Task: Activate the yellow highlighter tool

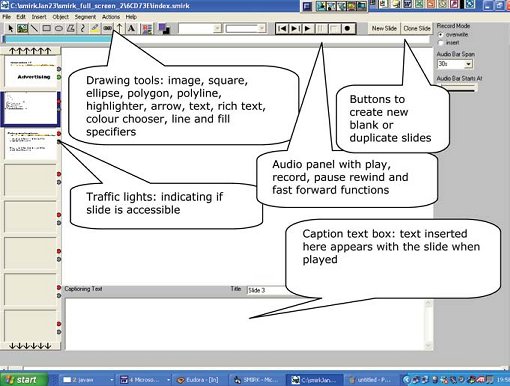Action: (95, 29)
